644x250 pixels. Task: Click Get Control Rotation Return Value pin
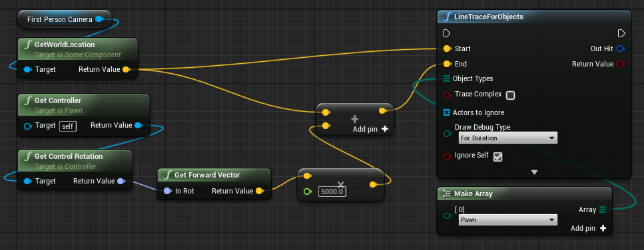[121, 181]
